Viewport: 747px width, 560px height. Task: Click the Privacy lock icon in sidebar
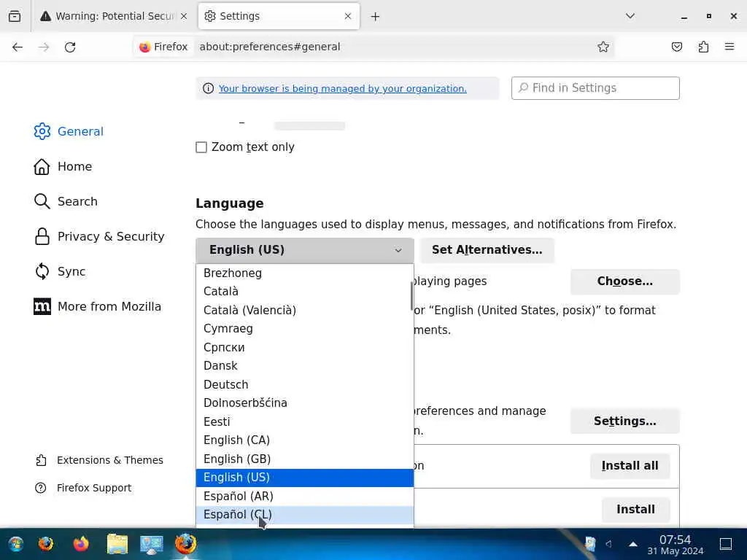[x=42, y=237]
